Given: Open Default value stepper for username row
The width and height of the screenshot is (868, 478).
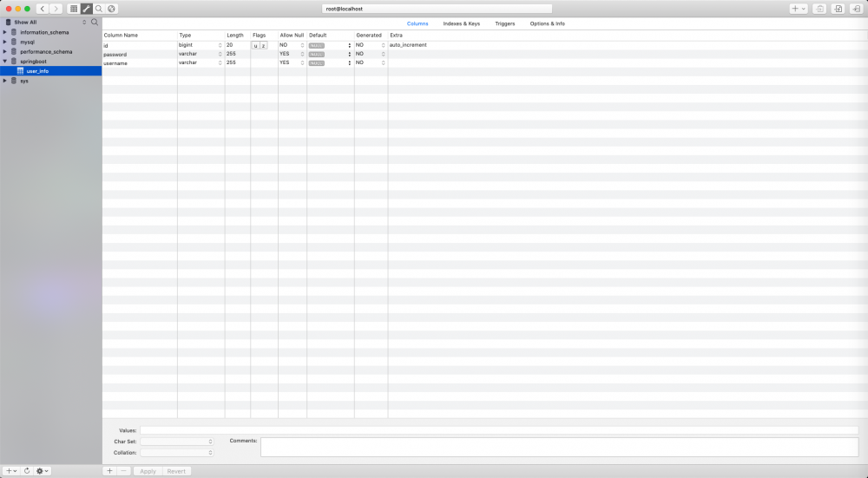Looking at the screenshot, I should (349, 63).
